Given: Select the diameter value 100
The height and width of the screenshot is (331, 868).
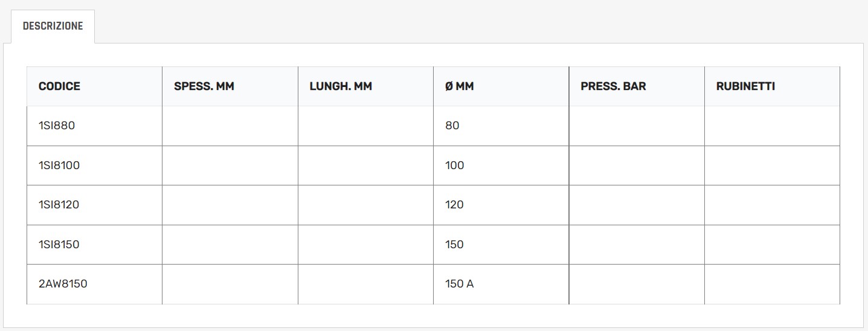Looking at the screenshot, I should coord(454,165).
